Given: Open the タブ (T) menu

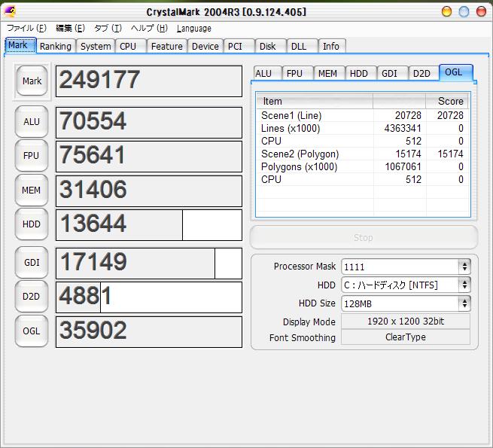Looking at the screenshot, I should (108, 29).
